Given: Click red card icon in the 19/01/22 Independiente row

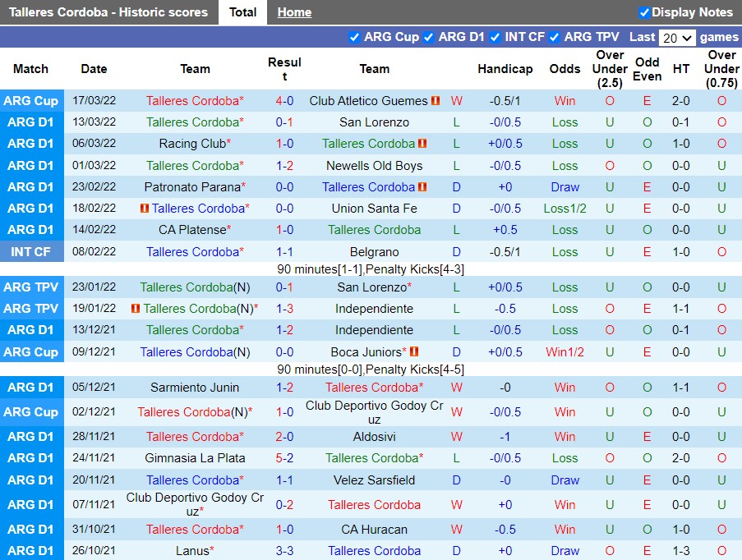Looking at the screenshot, I should [136, 309].
